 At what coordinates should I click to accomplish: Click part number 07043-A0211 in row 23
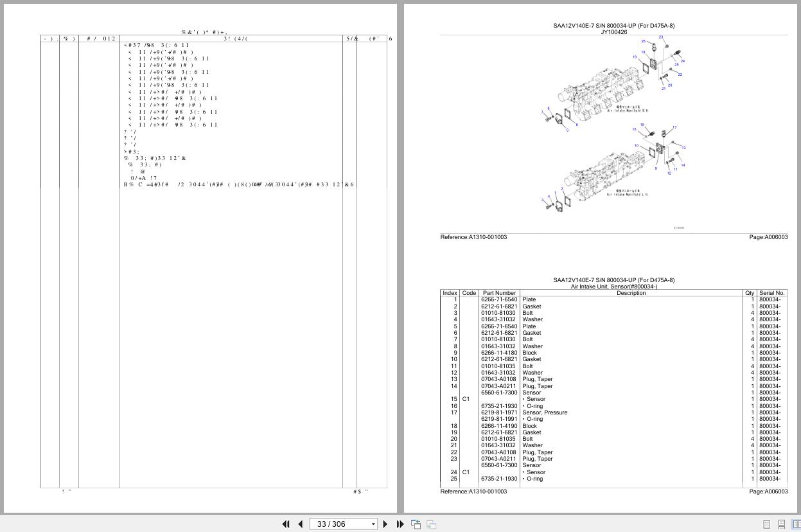pos(499,459)
